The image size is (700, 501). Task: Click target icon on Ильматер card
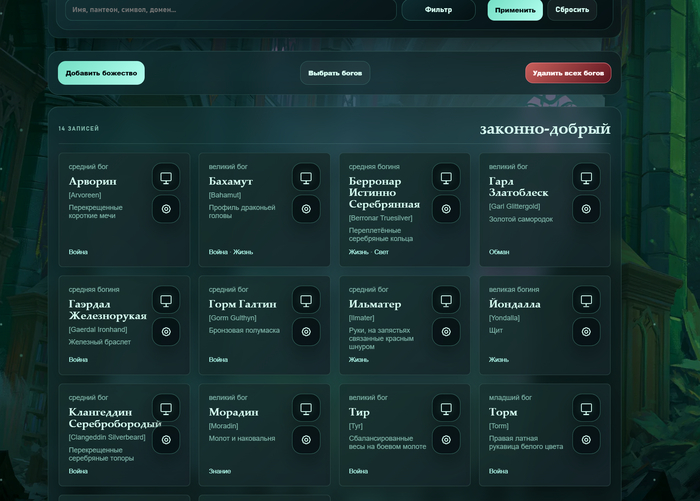tap(446, 331)
